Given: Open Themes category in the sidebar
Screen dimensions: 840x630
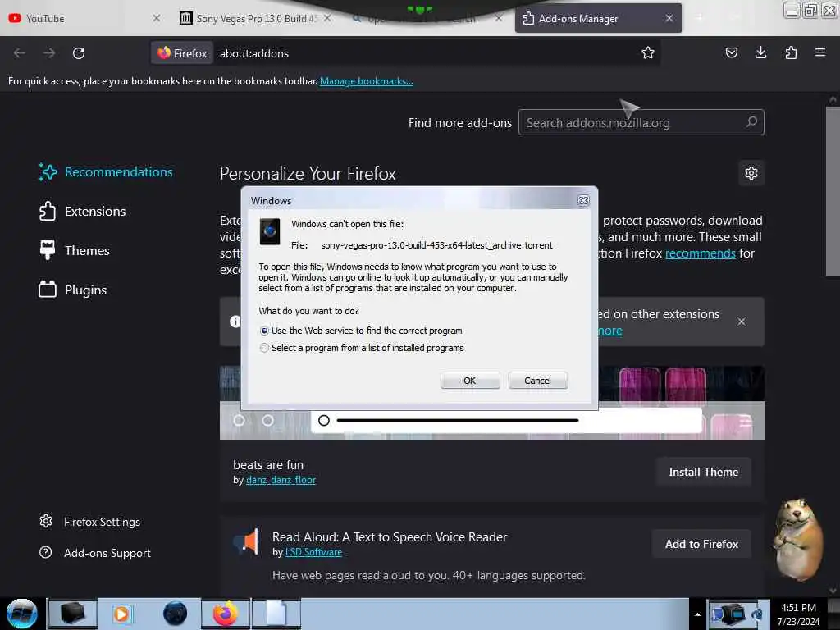Looking at the screenshot, I should pos(74,250).
